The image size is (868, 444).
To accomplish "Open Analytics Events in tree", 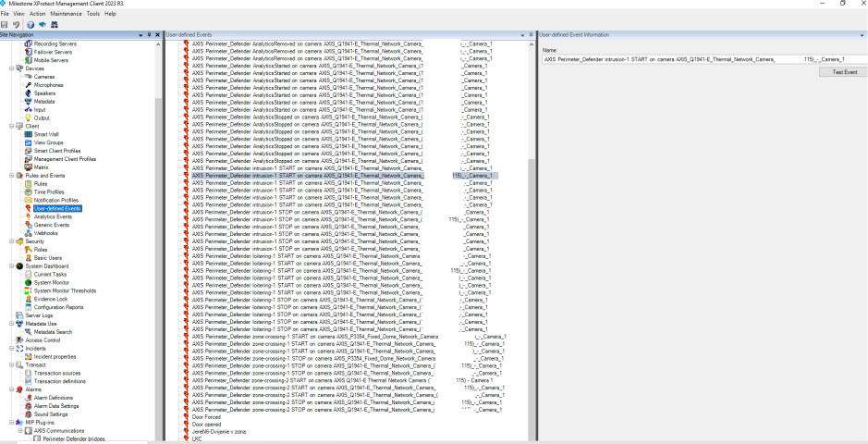I will point(53,216).
